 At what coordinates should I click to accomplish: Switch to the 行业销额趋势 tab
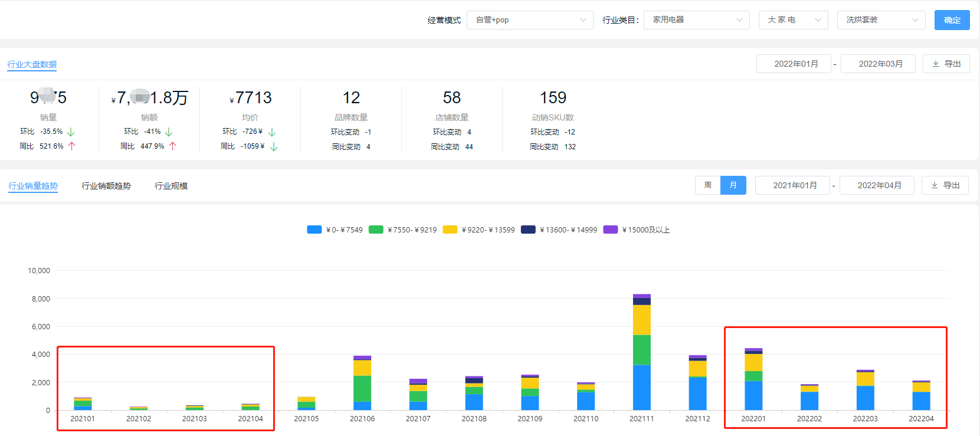tap(106, 186)
